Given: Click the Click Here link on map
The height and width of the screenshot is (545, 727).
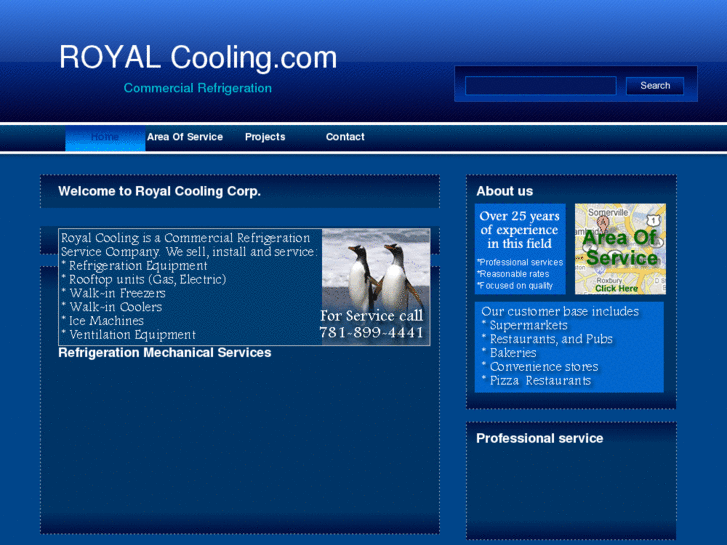Looking at the screenshot, I should [x=616, y=289].
